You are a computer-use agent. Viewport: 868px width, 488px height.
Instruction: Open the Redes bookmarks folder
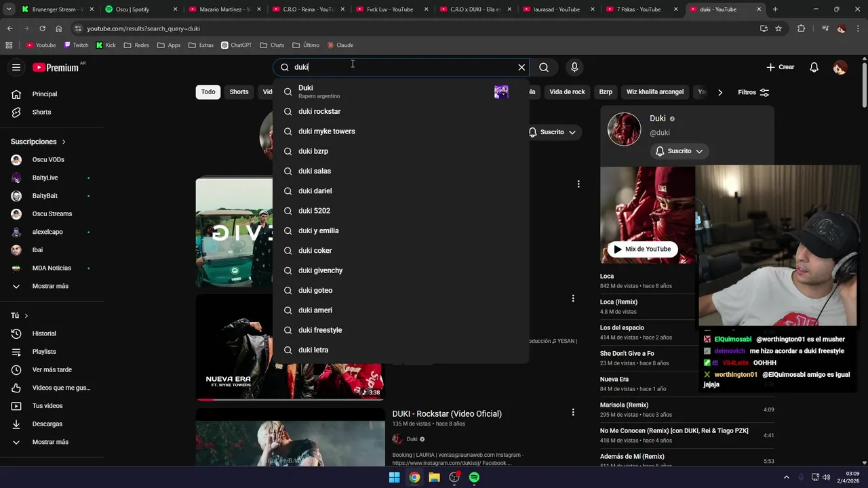(136, 45)
